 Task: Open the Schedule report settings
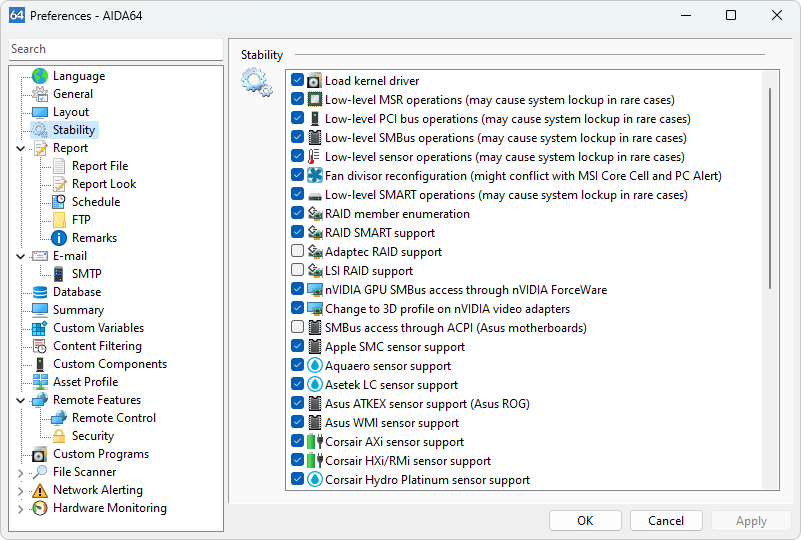coord(96,202)
